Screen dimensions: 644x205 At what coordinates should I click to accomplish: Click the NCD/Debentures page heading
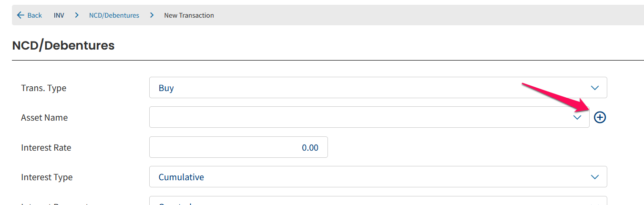(x=63, y=45)
